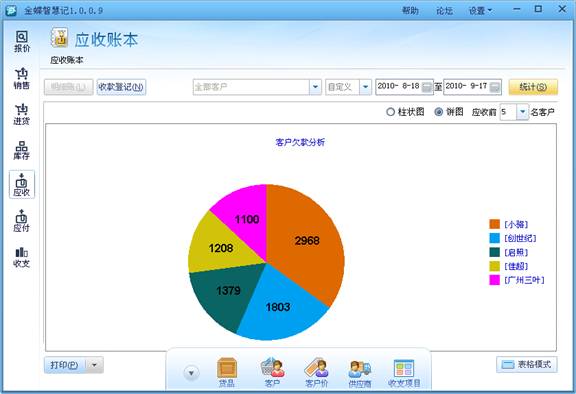576x394 pixels.
Task: Expand the top customers count dropdown
Action: point(522,112)
